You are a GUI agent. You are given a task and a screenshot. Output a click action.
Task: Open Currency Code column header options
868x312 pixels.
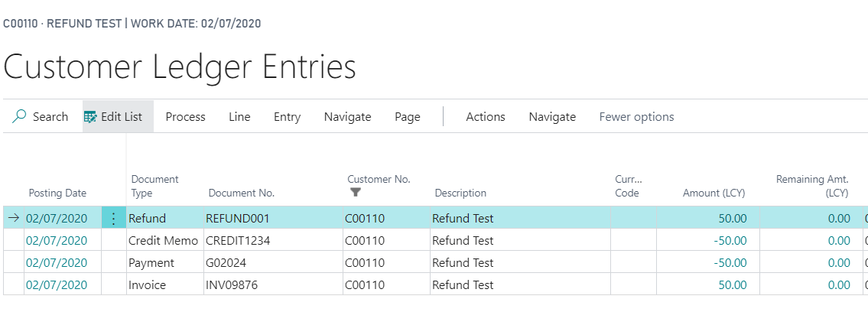click(x=629, y=186)
